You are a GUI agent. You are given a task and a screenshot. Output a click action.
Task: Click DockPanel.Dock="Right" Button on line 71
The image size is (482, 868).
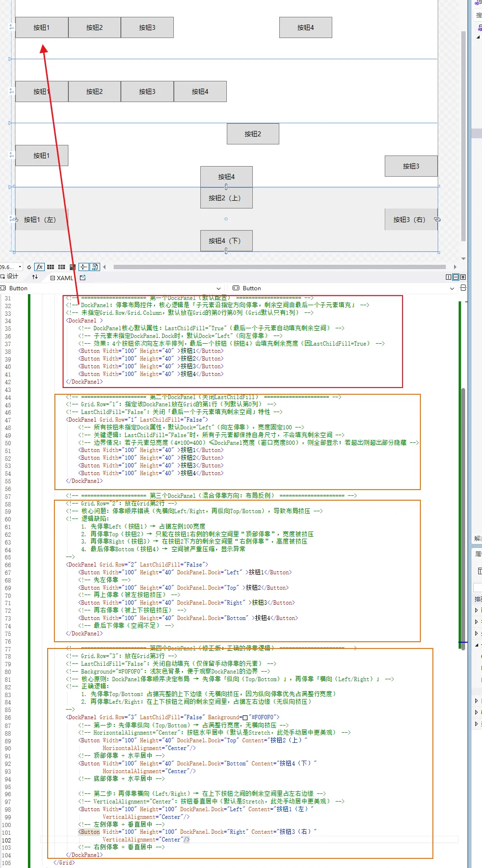click(187, 603)
